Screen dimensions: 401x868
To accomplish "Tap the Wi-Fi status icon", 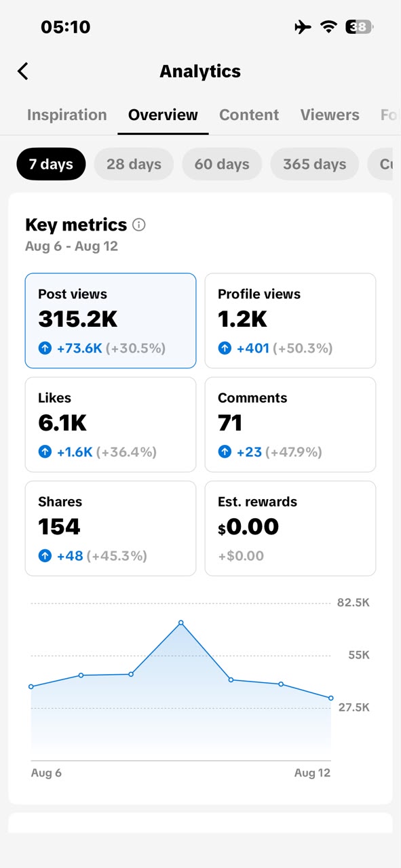I will point(329,27).
